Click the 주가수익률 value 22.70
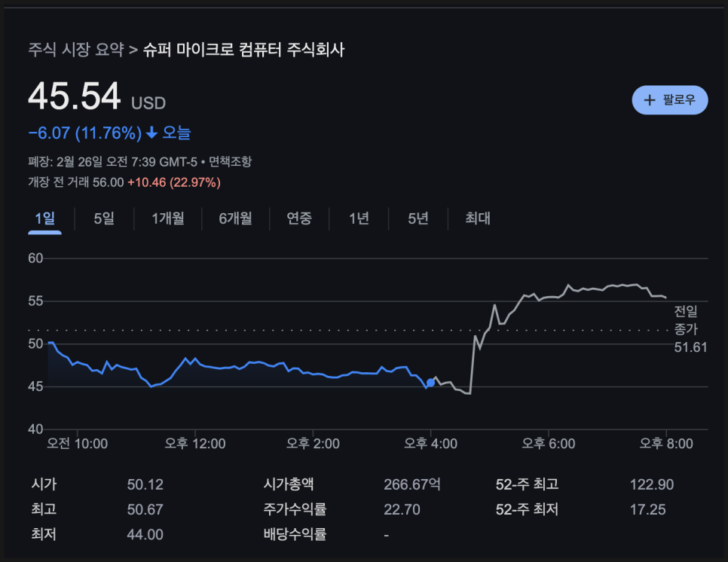The width and height of the screenshot is (728, 562). [402, 509]
